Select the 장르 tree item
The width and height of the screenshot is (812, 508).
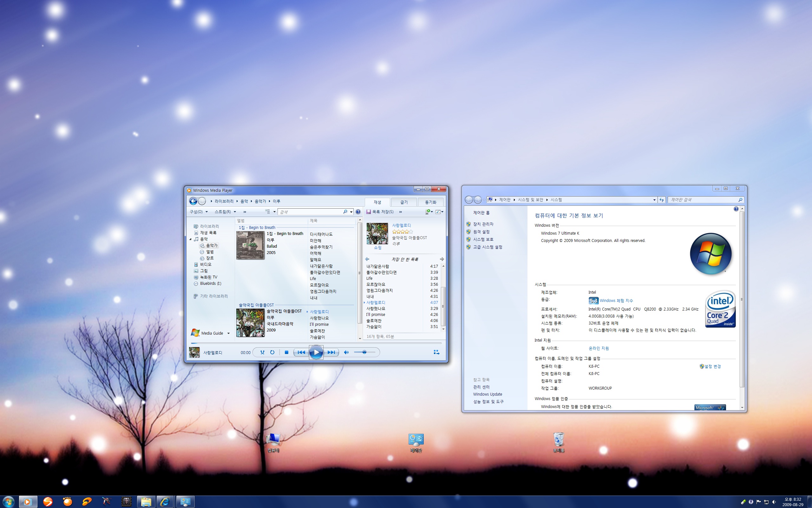(207, 258)
